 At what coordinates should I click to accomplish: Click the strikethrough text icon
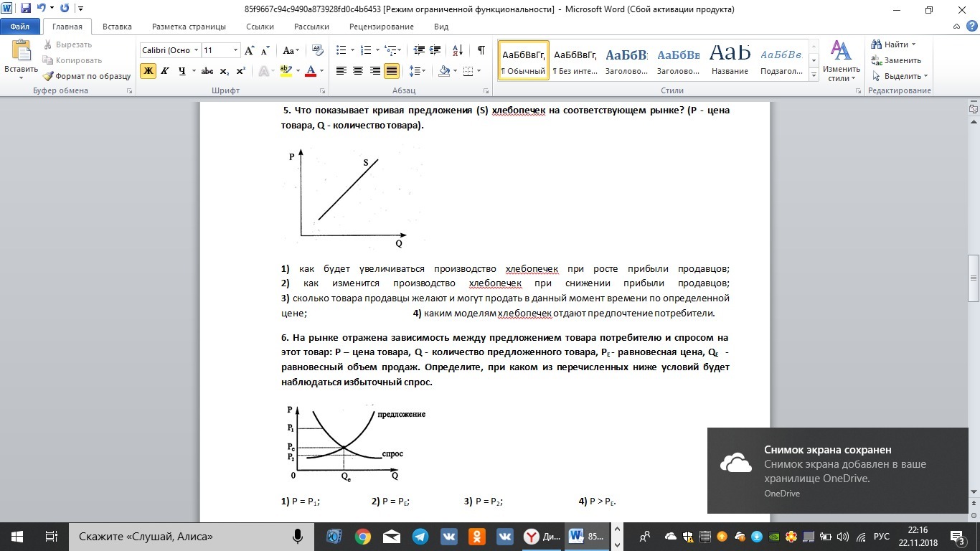point(207,71)
